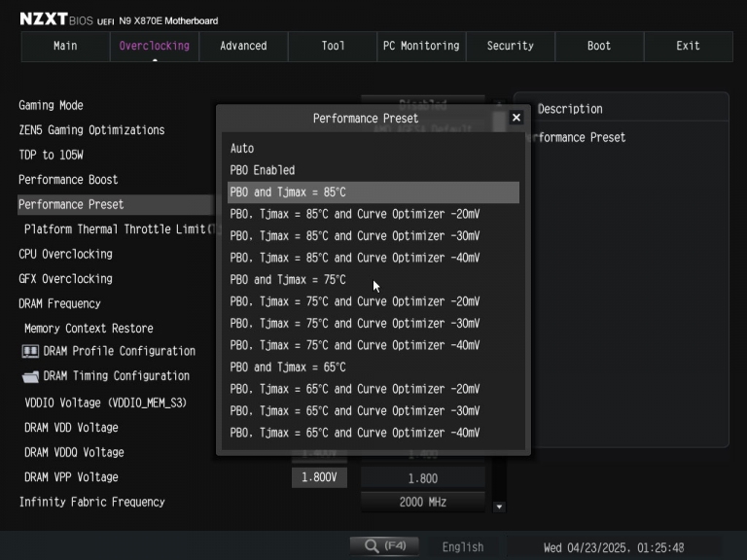Select DRAM VDD Voltage setting

pos(71,428)
